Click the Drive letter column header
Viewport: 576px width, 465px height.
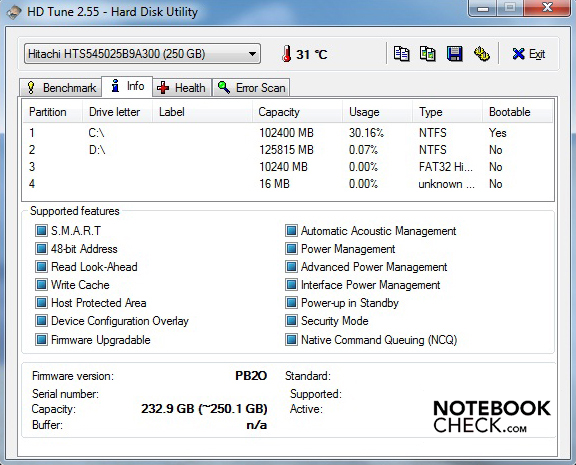[117, 112]
